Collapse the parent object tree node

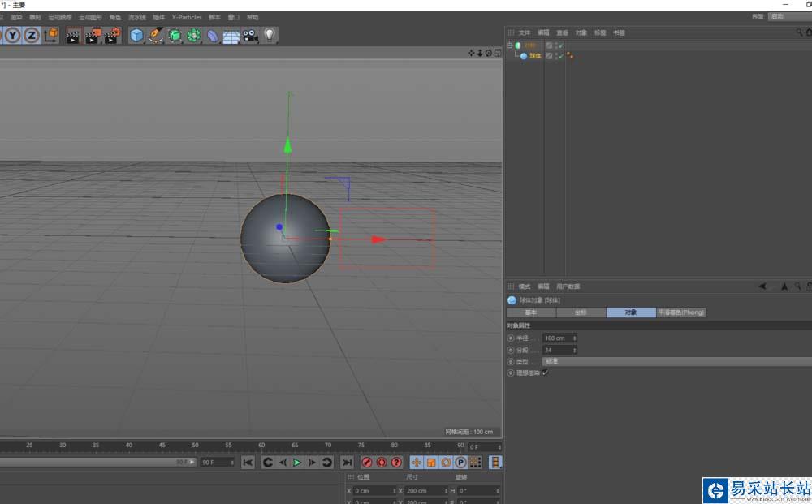tap(510, 45)
